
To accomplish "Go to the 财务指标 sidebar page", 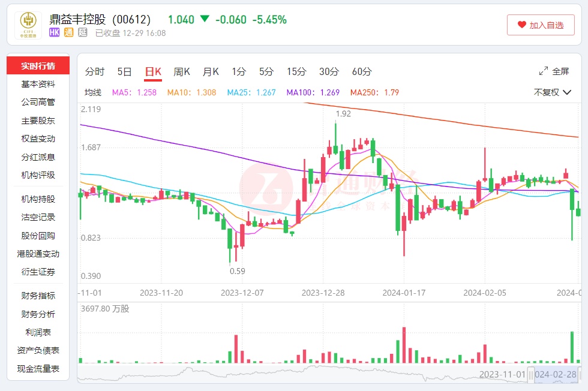I will [x=38, y=296].
